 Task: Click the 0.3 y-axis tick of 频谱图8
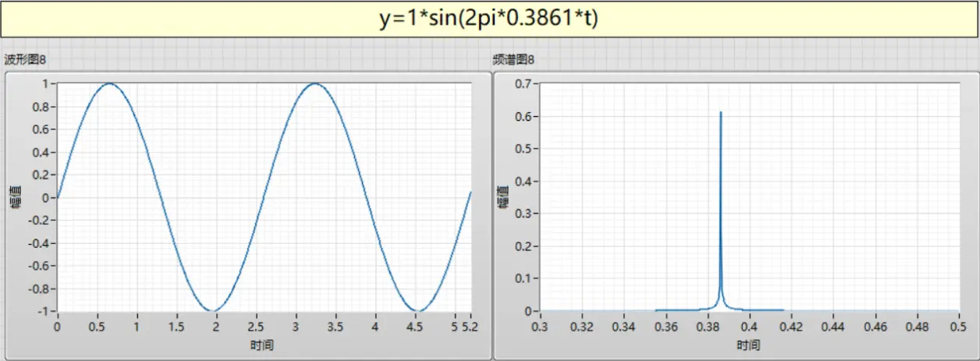point(525,214)
